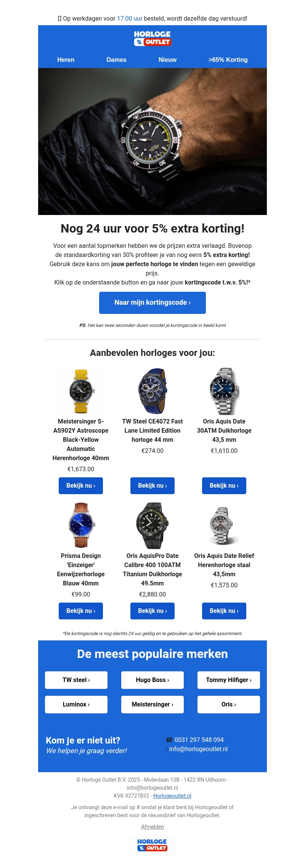Open the TW Steel CE4072 watch image
The height and width of the screenshot is (868, 305).
pos(152,392)
